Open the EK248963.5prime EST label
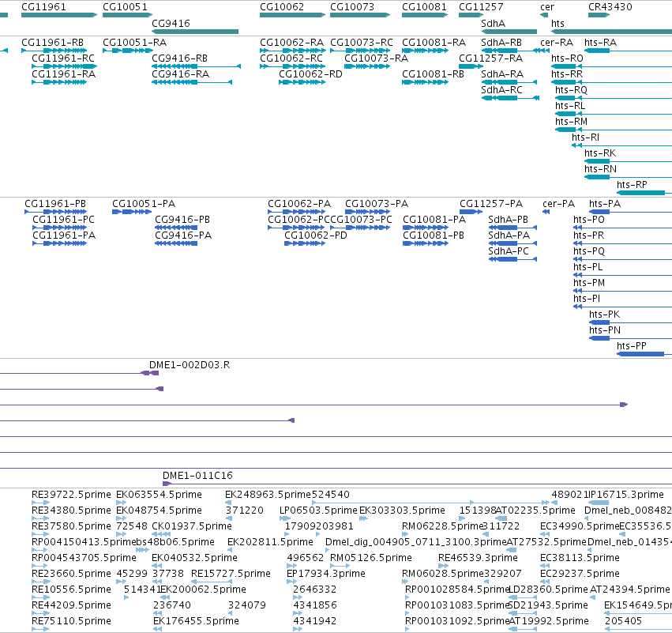The image size is (672, 633). click(x=268, y=495)
